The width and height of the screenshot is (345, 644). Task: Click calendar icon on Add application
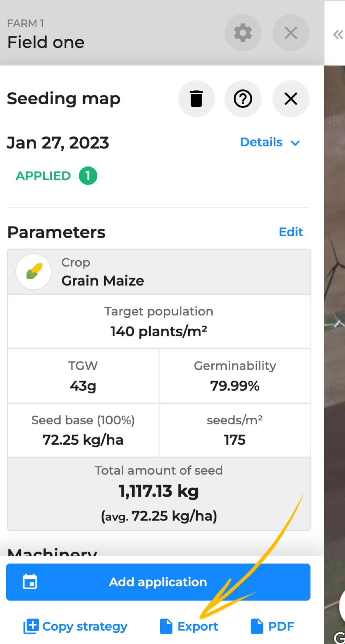pos(30,582)
